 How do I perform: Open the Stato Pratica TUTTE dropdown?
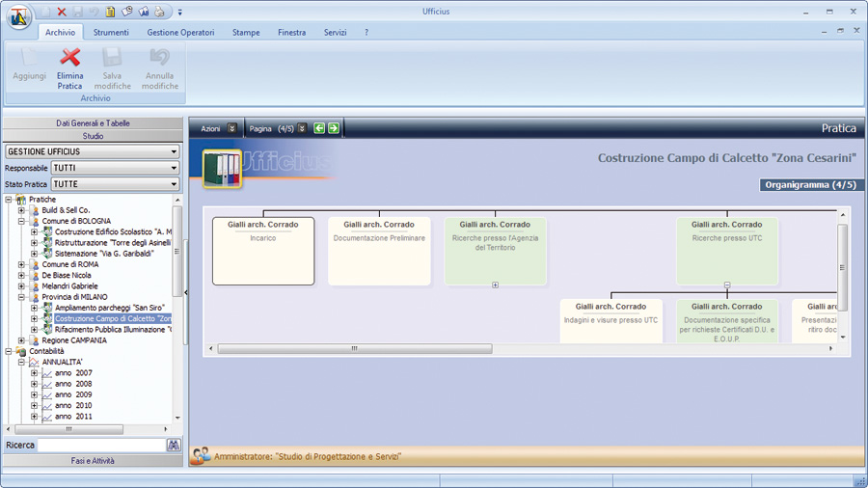(x=115, y=183)
